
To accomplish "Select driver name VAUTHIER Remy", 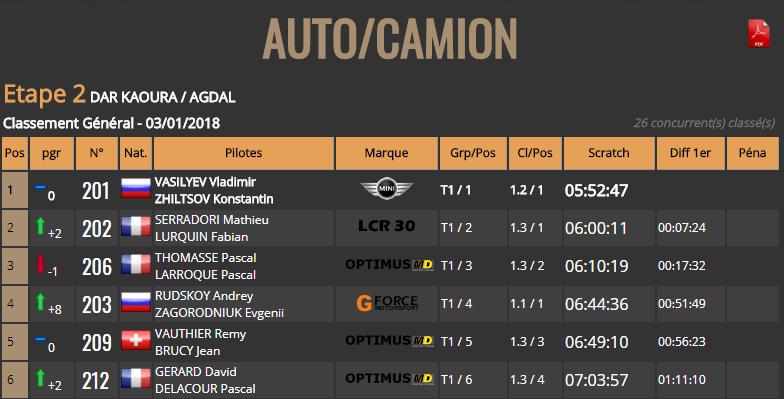I will pyautogui.click(x=200, y=334).
